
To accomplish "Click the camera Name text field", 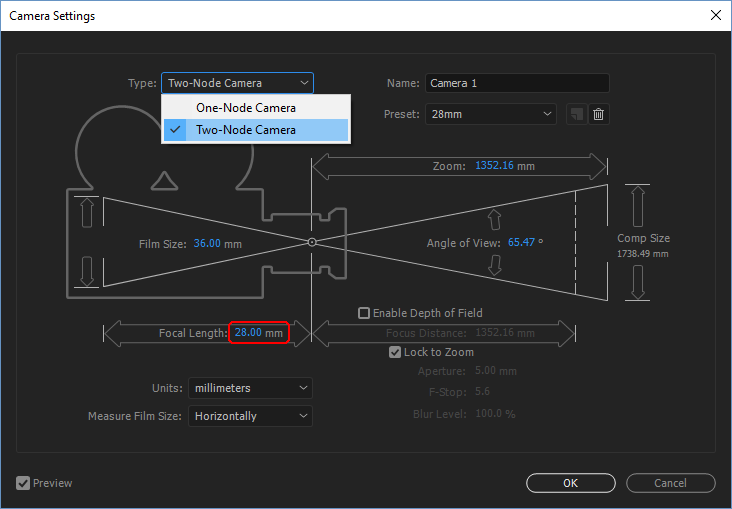I will [517, 83].
